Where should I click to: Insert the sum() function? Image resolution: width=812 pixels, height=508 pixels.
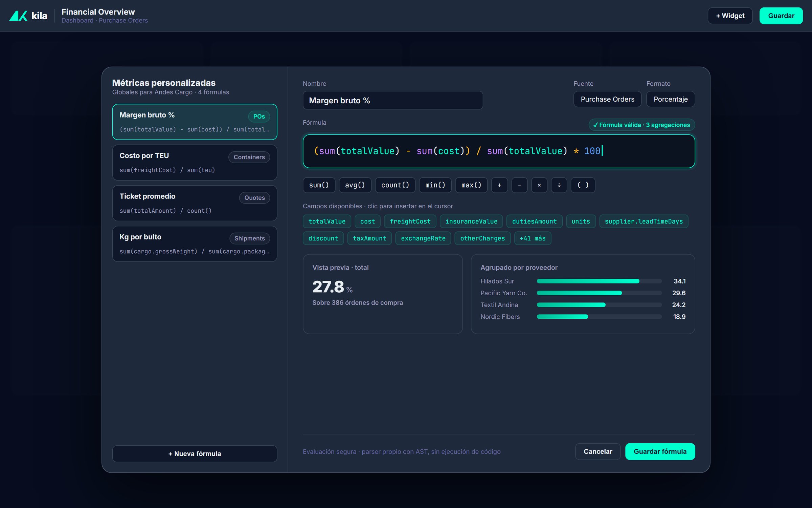pos(319,185)
